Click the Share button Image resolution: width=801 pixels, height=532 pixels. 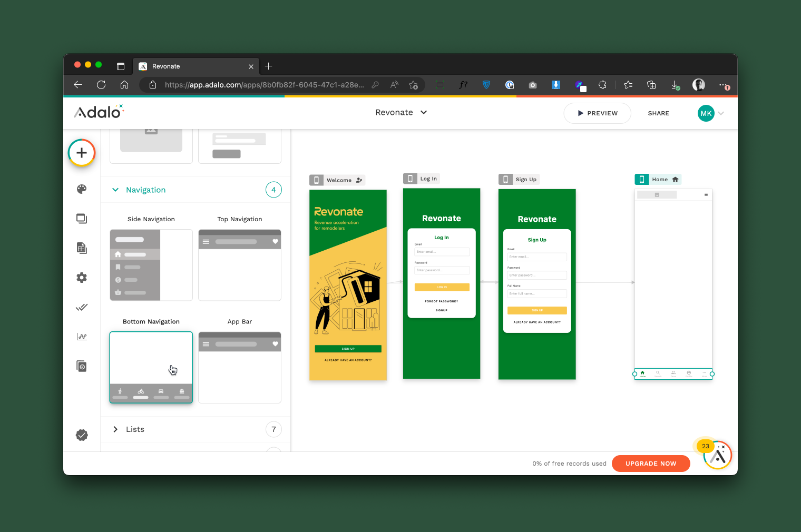coord(658,113)
